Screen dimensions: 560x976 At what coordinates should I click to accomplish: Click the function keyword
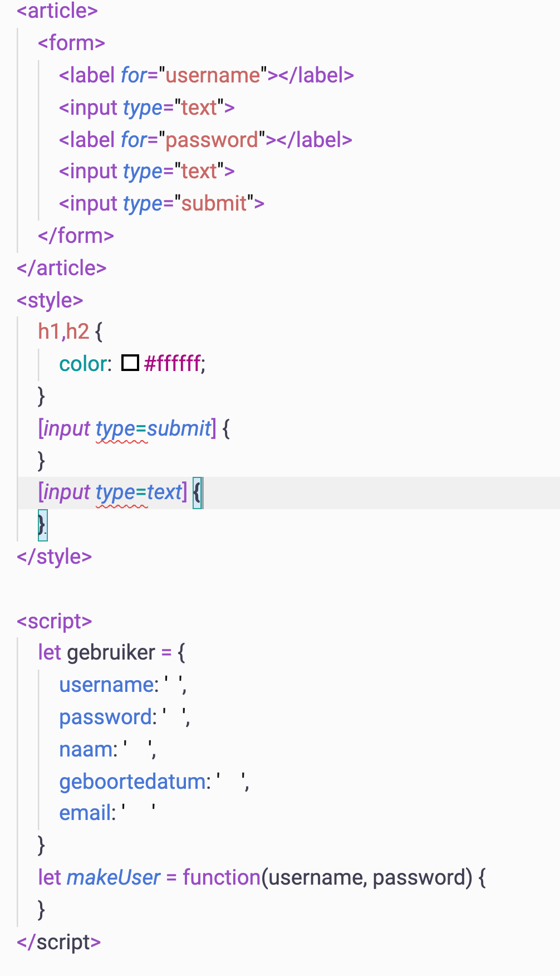pyautogui.click(x=222, y=877)
